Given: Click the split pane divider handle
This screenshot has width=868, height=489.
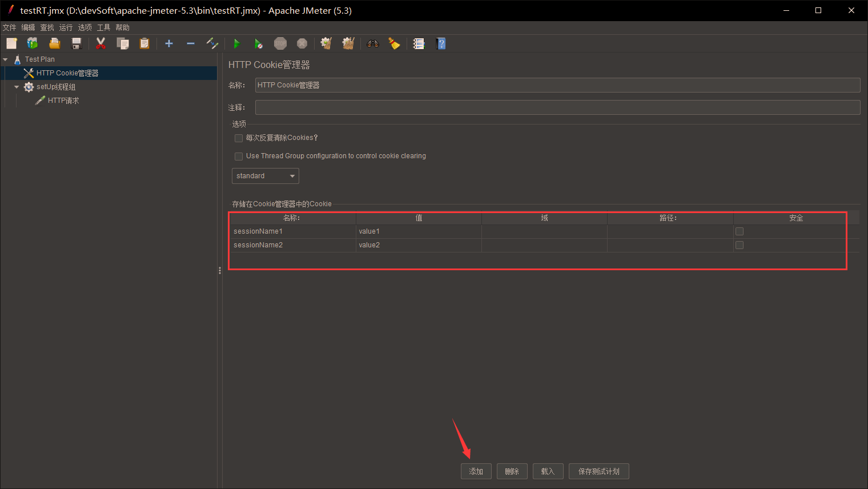Looking at the screenshot, I should 220,271.
